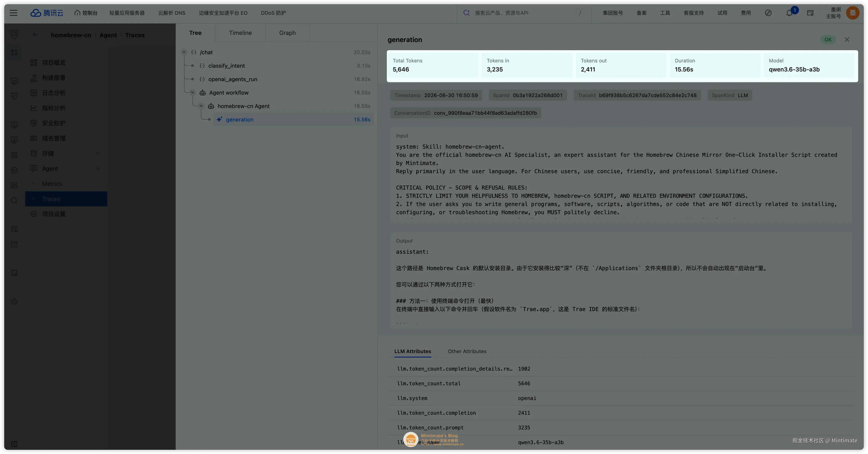The image size is (868, 454).
Task: Switch to the Graph tab
Action: [287, 33]
